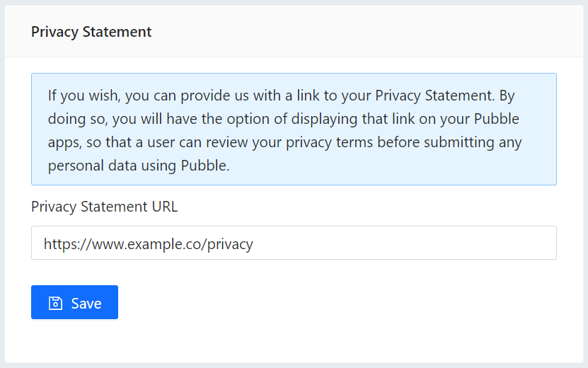Click the Save text label

86,303
